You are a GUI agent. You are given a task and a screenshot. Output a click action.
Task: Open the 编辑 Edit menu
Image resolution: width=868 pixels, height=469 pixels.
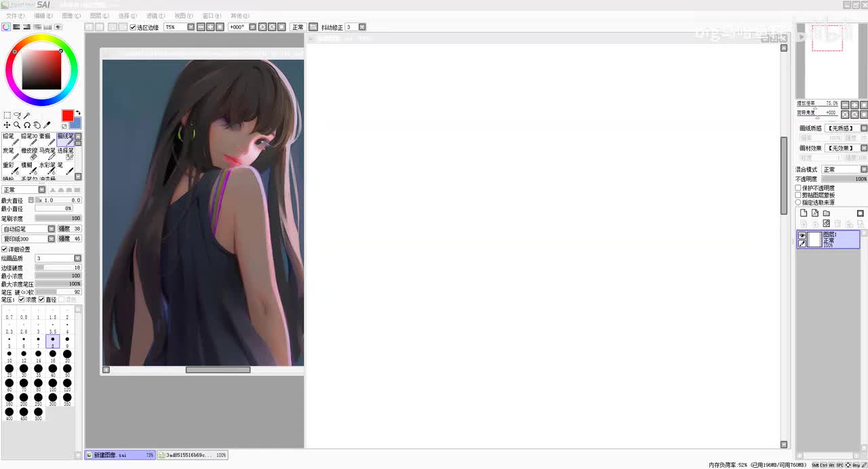pos(43,16)
